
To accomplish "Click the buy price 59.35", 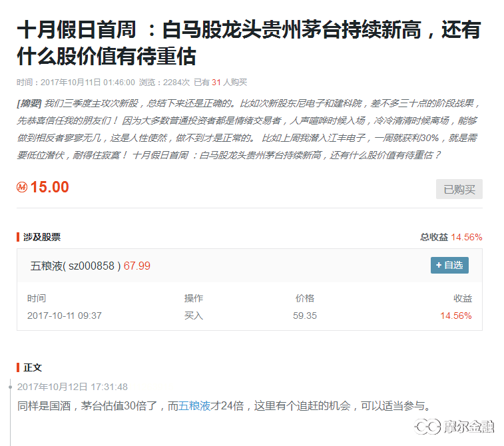I will tap(305, 316).
